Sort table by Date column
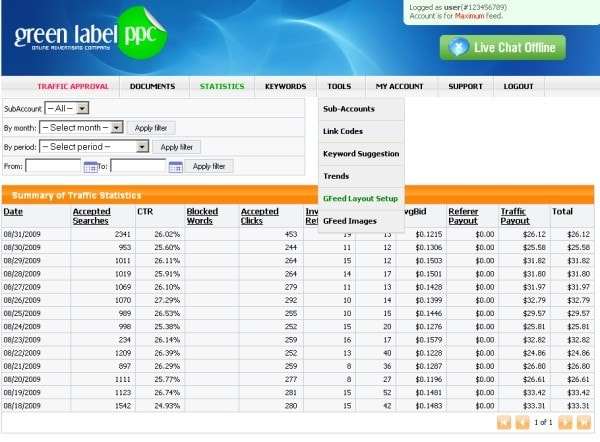The width and height of the screenshot is (600, 442). point(13,212)
